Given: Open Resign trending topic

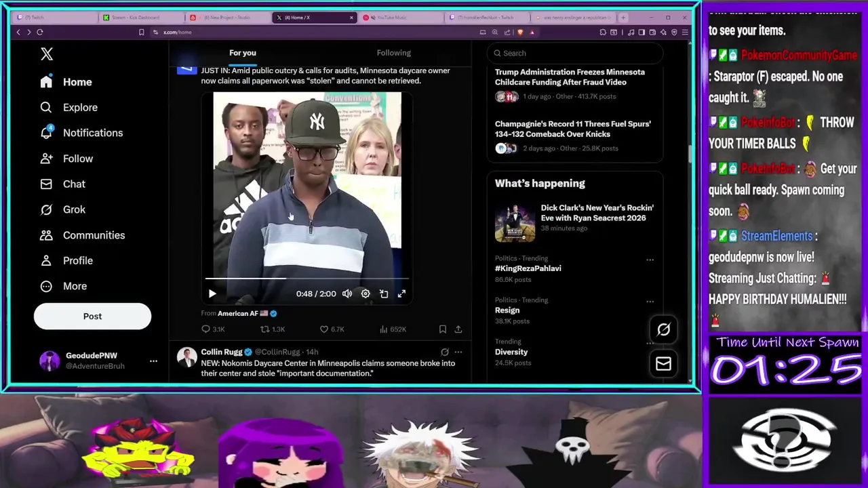Looking at the screenshot, I should pyautogui.click(x=507, y=310).
